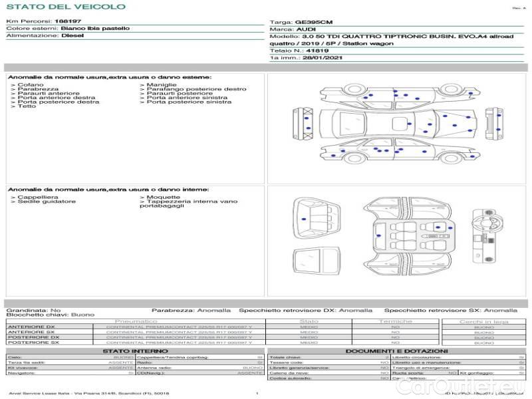
Task: Select the lower side-view car diagram
Action: 399,153
